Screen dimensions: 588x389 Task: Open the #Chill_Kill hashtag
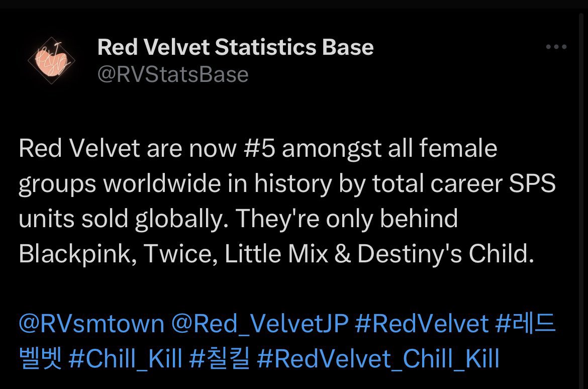125,358
